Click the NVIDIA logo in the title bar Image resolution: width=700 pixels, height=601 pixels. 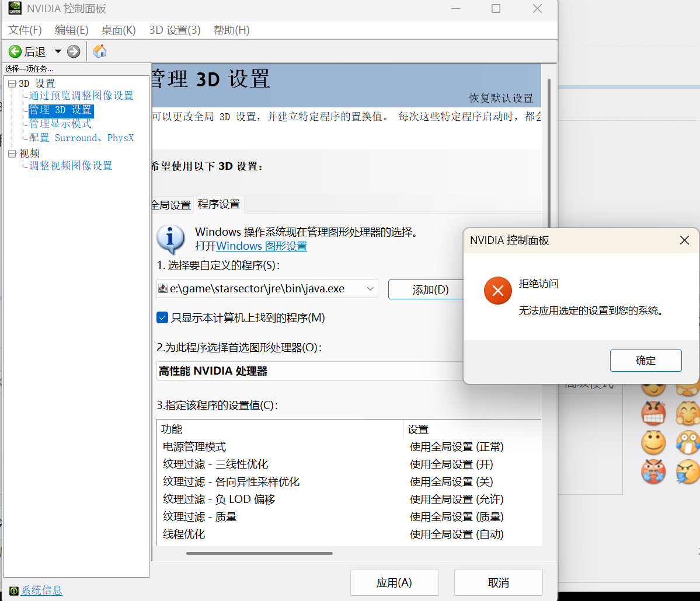[x=15, y=9]
